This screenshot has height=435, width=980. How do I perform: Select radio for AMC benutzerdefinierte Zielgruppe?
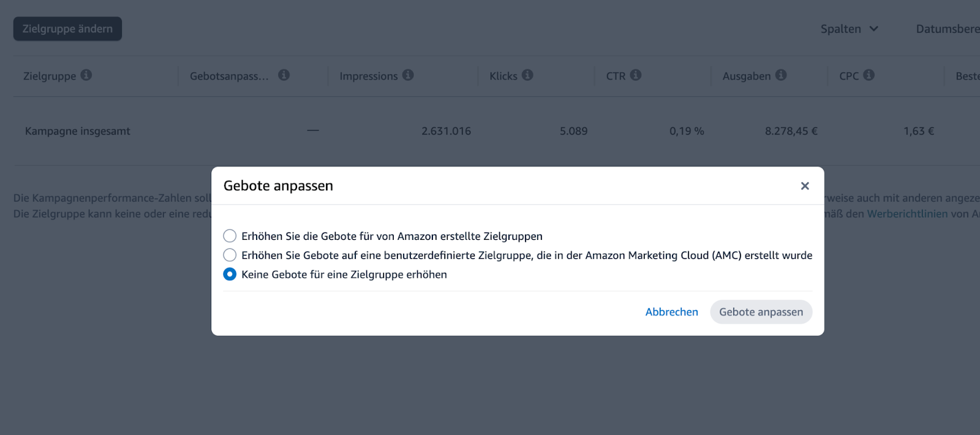(x=230, y=255)
